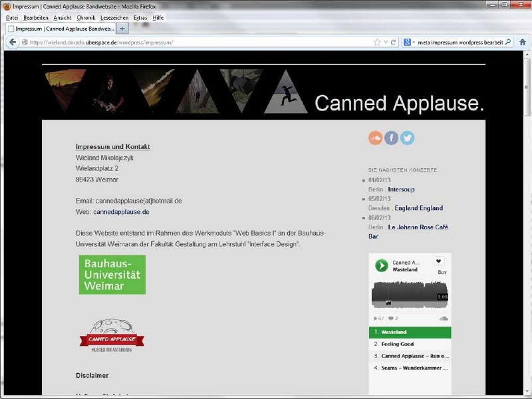Open the cannedapplause.de web link
The width and height of the screenshot is (532, 399).
click(121, 211)
